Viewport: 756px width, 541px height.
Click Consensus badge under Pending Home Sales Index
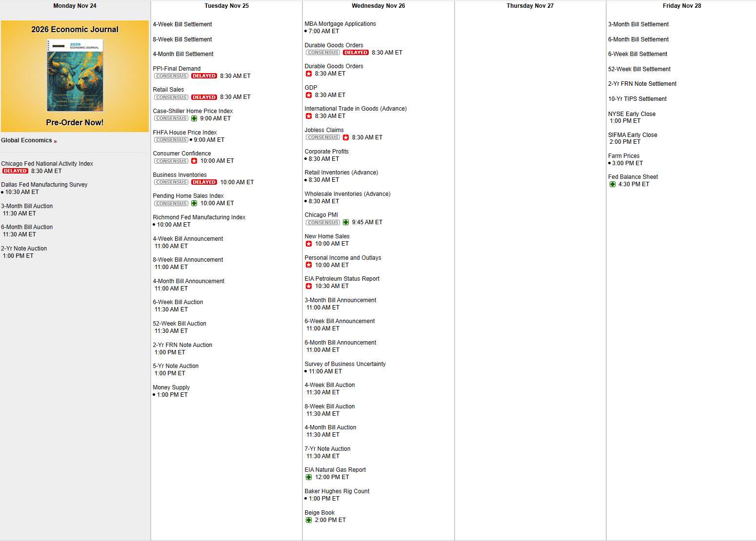(171, 203)
